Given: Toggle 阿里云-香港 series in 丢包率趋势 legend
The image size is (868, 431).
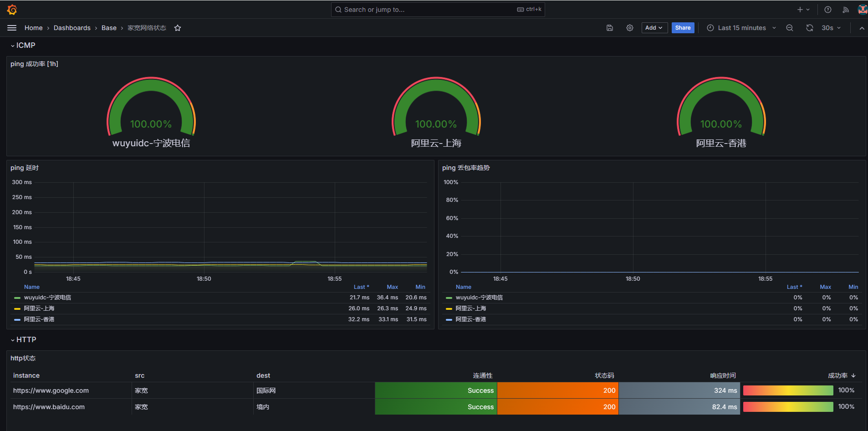Looking at the screenshot, I should (470, 319).
